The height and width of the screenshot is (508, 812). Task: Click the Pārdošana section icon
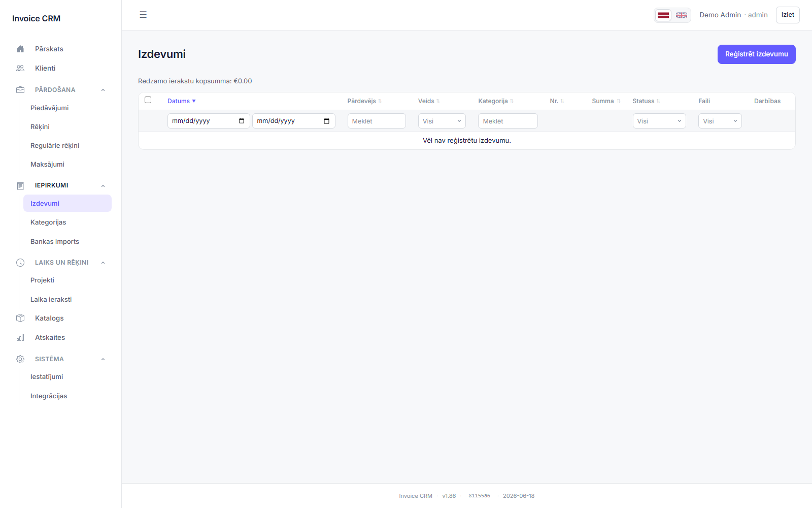coord(20,90)
